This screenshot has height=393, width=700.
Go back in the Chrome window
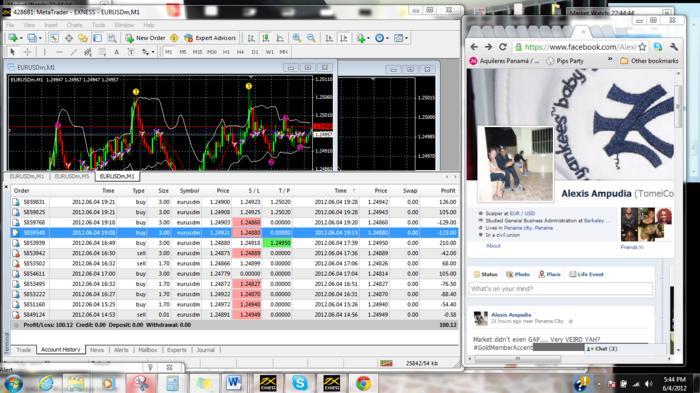pyautogui.click(x=474, y=47)
